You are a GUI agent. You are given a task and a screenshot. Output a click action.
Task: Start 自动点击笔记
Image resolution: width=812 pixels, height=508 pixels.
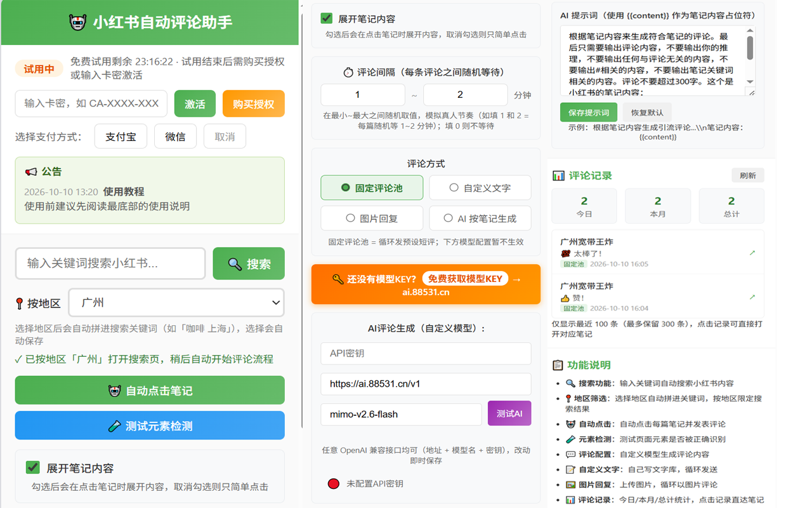150,391
